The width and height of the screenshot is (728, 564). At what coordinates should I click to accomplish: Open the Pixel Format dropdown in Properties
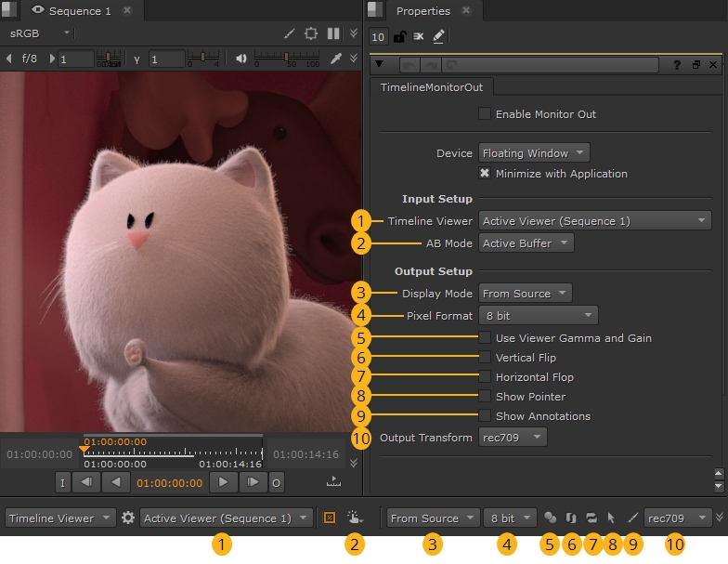pyautogui.click(x=538, y=316)
